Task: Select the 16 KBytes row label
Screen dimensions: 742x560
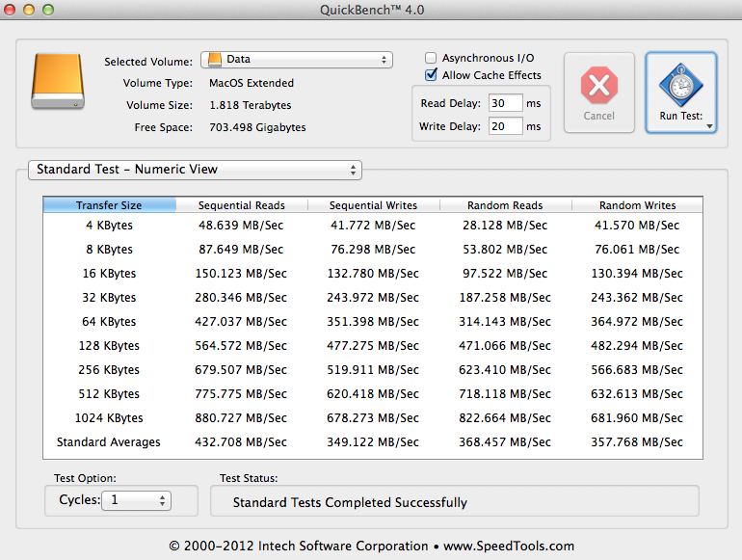Action: pyautogui.click(x=109, y=274)
